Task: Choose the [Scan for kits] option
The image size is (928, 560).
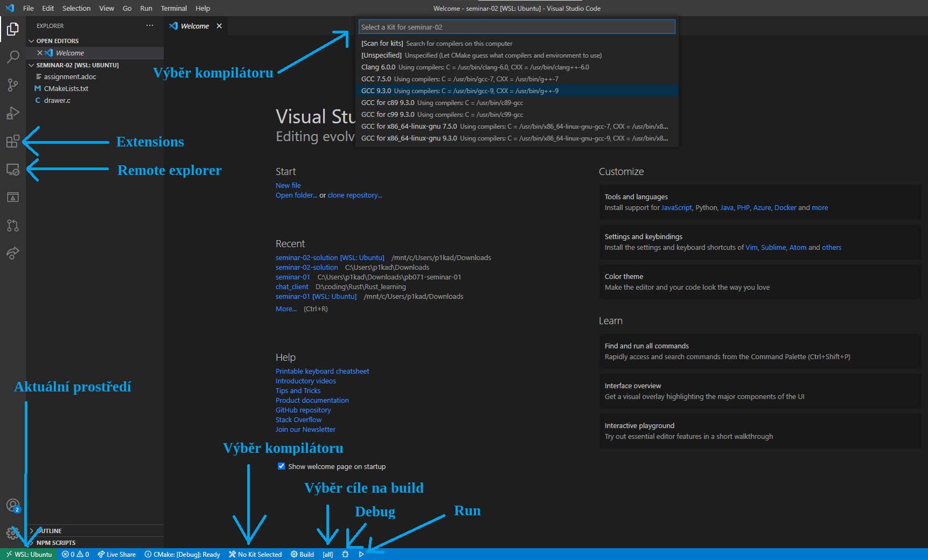Action: tap(517, 44)
